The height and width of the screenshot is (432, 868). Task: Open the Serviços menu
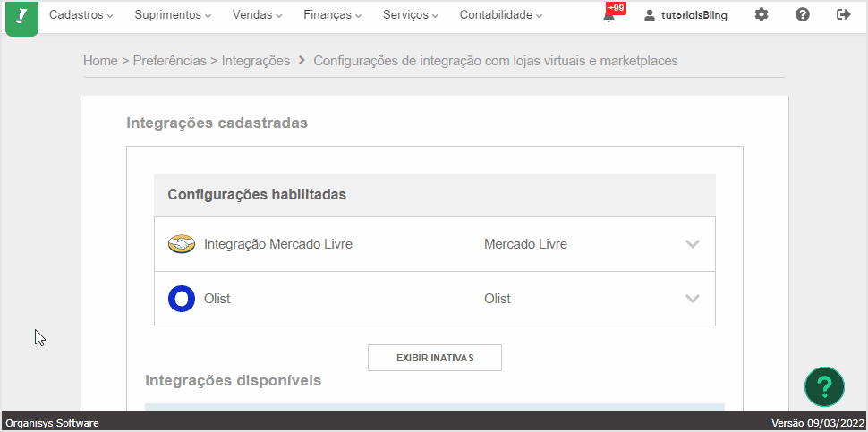(x=410, y=15)
